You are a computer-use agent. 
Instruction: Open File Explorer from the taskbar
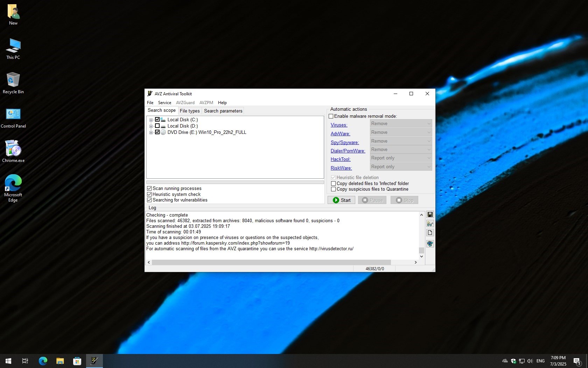coord(60,361)
